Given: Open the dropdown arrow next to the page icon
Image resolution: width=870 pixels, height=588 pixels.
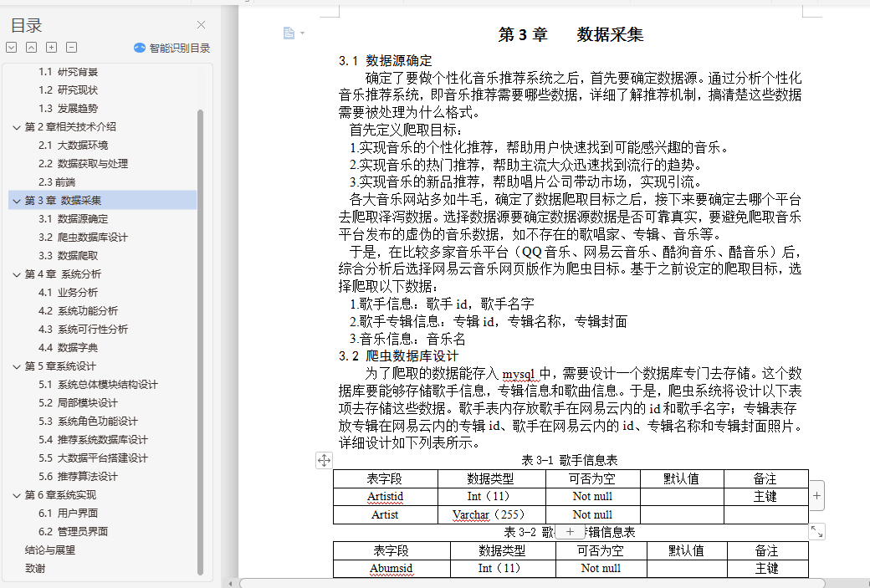Looking at the screenshot, I should [302, 33].
